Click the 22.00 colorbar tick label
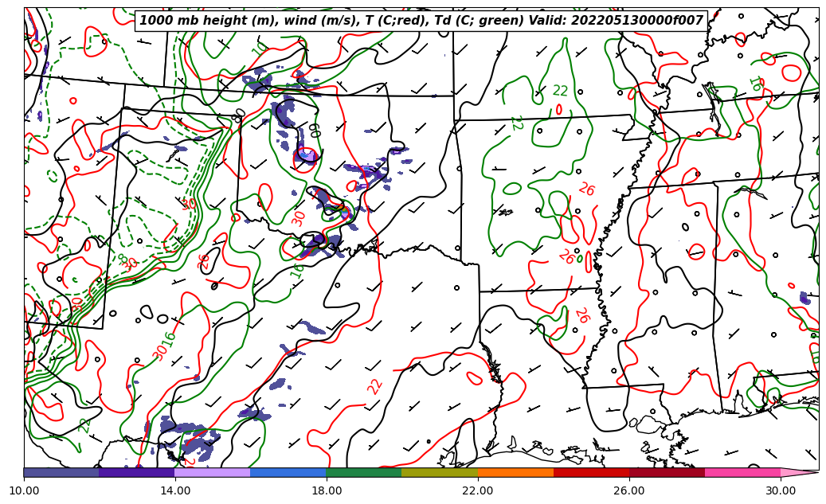This screenshot has width=826, height=504. 478,490
